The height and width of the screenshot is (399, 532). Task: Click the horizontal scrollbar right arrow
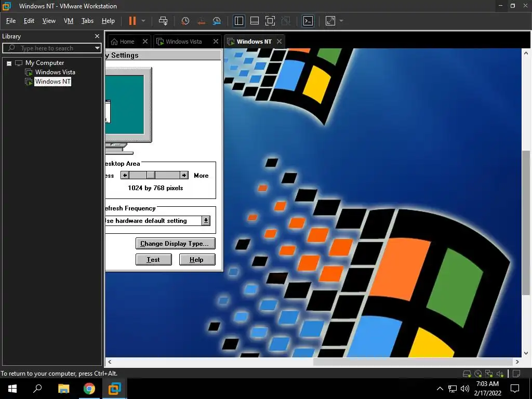(517, 362)
